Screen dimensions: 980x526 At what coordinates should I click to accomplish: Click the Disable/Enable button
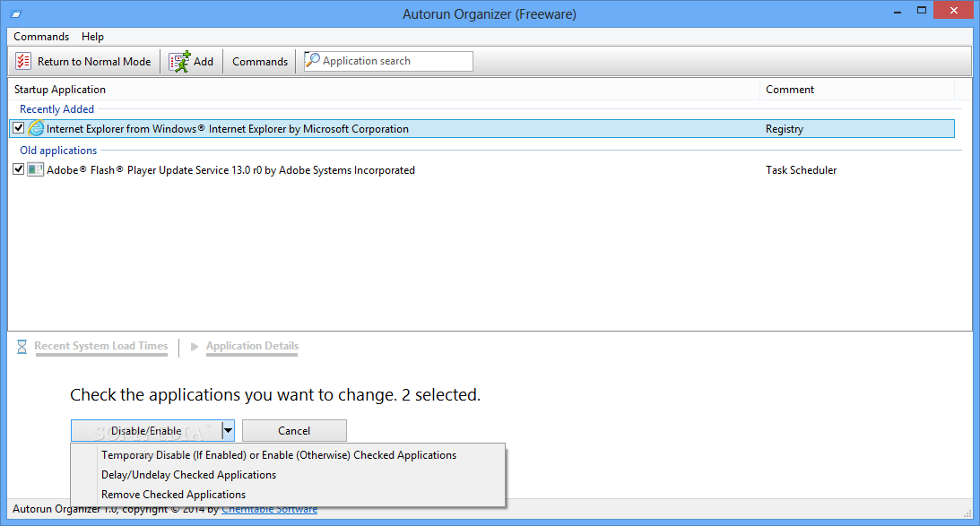click(x=147, y=430)
